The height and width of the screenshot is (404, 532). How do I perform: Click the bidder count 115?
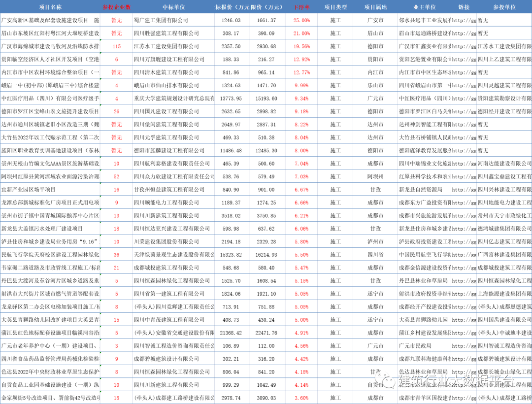[116, 46]
